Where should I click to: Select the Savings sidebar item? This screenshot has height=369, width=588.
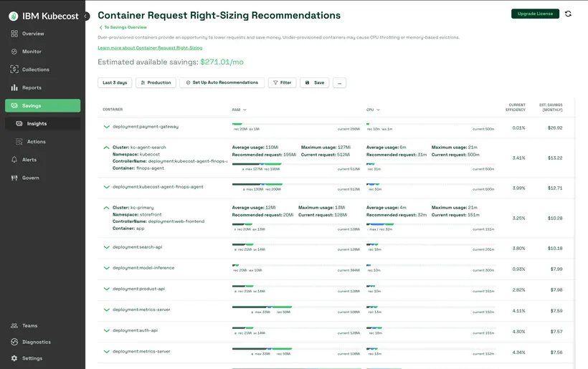(x=42, y=105)
